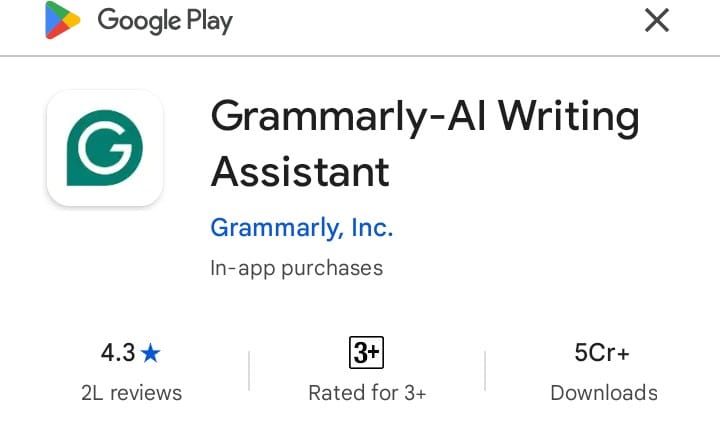Click the 4.3 rating number
720x448 pixels.
pyautogui.click(x=118, y=353)
